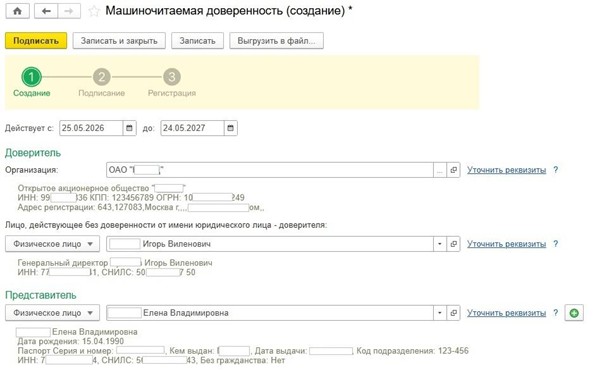The height and width of the screenshot is (372, 602).
Task: Show help question mark beside Игорь Виленович
Action: click(556, 244)
